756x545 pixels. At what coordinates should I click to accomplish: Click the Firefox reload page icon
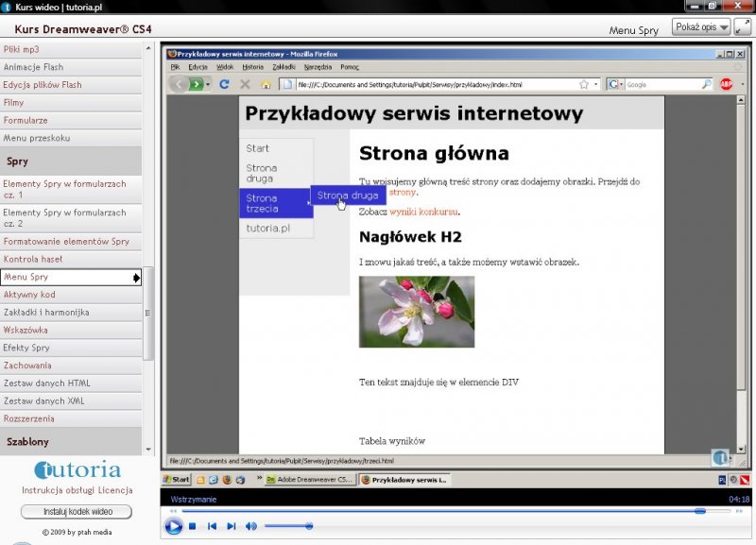pos(225,84)
